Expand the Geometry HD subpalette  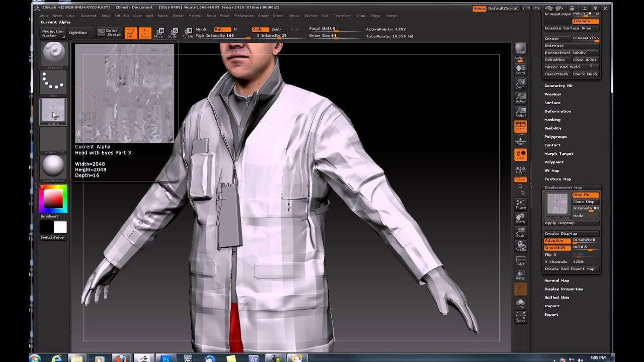coord(558,85)
